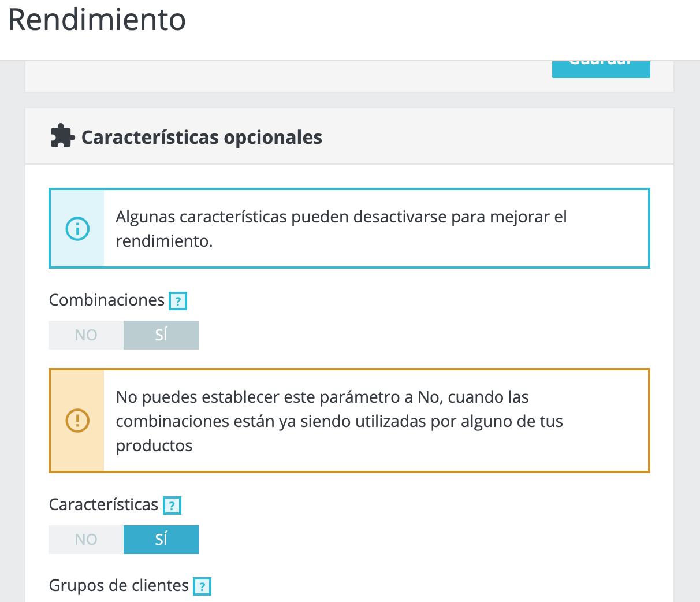Click the help icon beside Grupos de clientes

tap(202, 586)
